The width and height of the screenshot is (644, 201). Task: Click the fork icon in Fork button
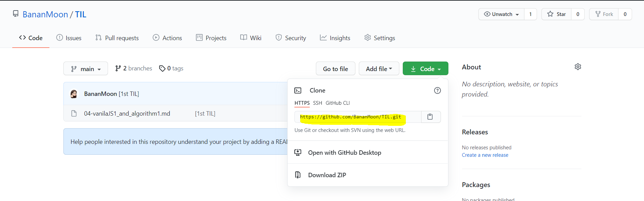pos(598,14)
